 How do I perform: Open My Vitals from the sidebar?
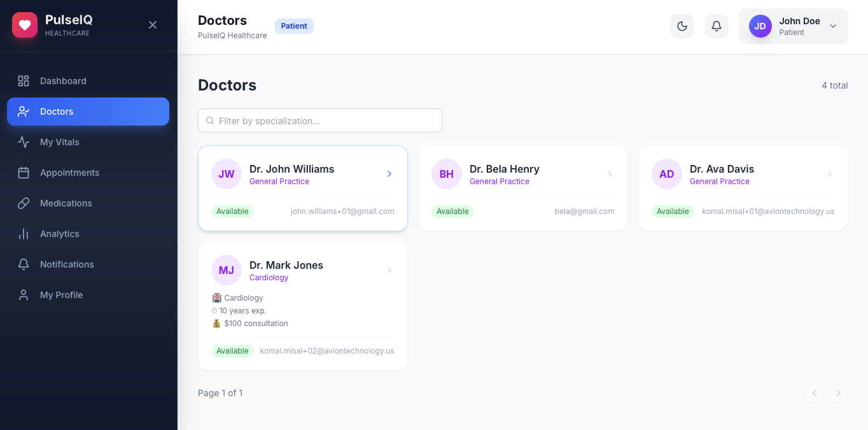pos(88,142)
